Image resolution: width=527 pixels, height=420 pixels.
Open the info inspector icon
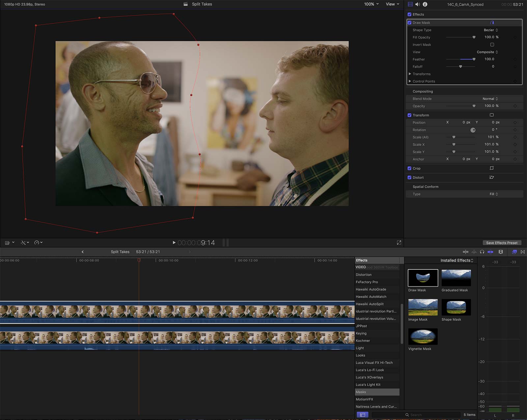(x=425, y=4)
